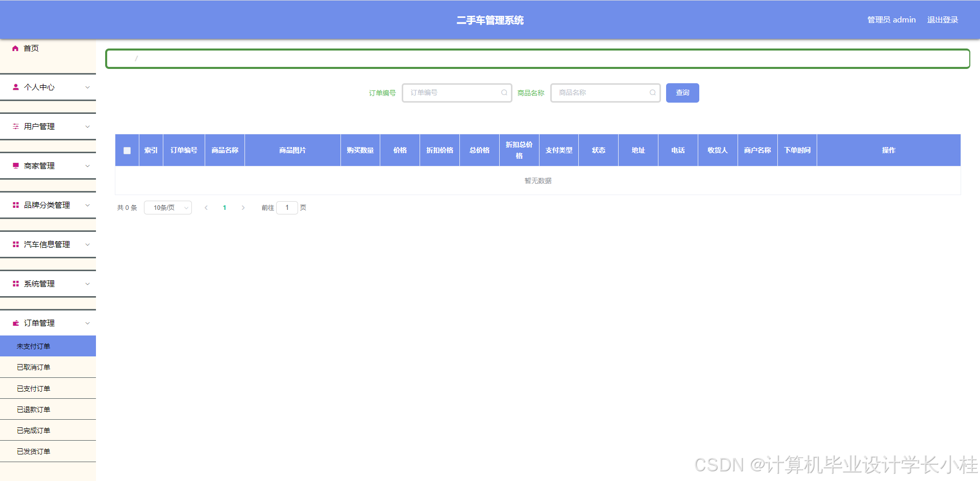The width and height of the screenshot is (980, 481).
Task: Click 管理员 admin in the header
Action: 891,20
